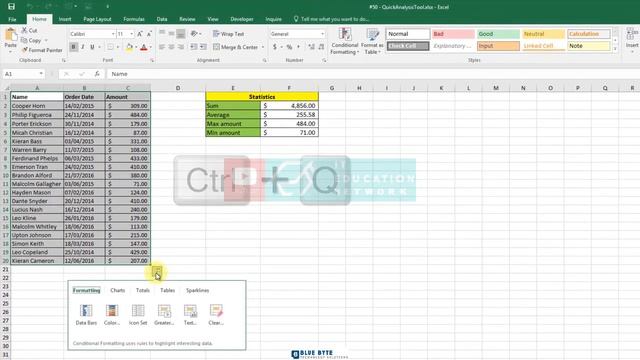Apply the Bad cell style
640x360 pixels.
pyautogui.click(x=453, y=34)
